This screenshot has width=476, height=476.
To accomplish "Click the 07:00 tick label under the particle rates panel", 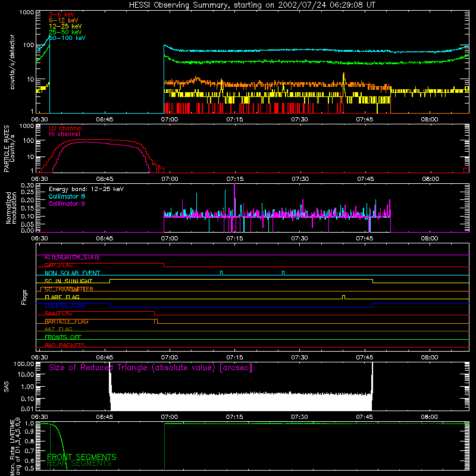I will [x=170, y=179].
